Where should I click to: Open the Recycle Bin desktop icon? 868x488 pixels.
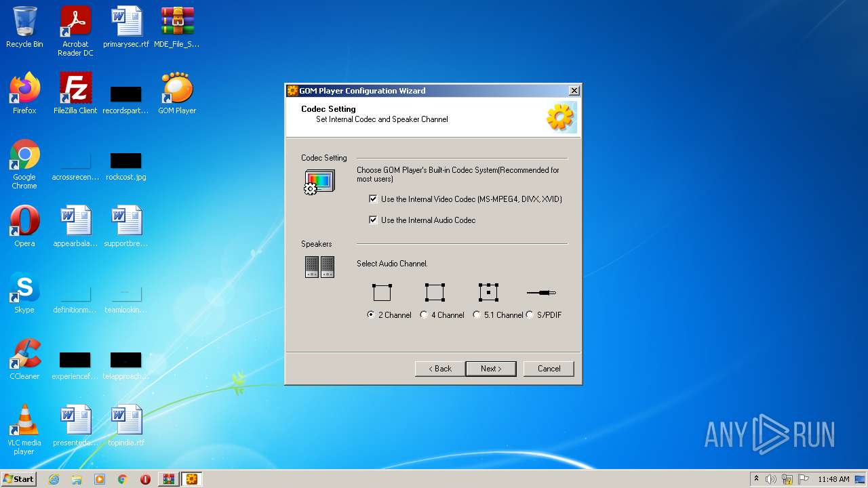24,27
